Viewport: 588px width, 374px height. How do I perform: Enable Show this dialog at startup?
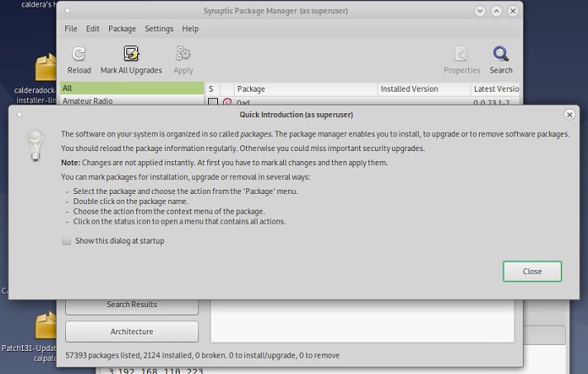click(x=67, y=241)
